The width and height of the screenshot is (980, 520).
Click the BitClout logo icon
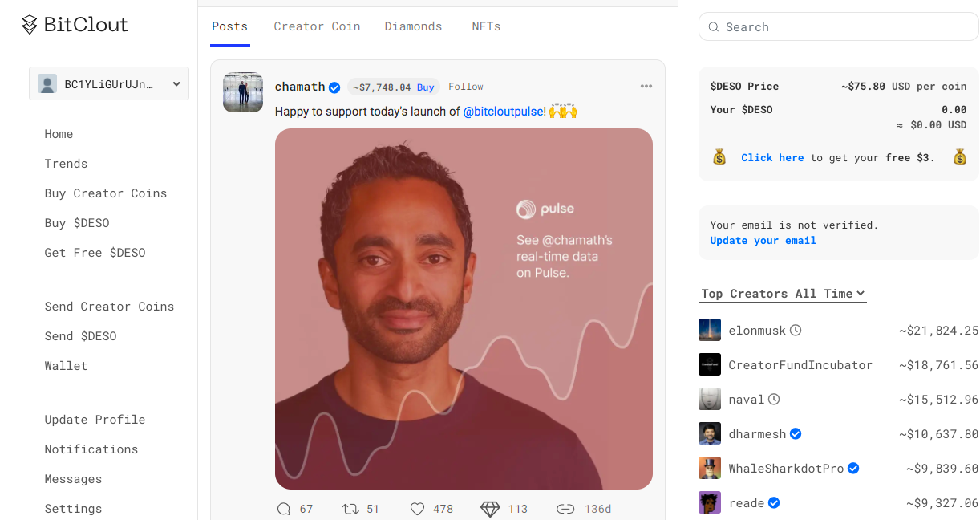[x=30, y=25]
